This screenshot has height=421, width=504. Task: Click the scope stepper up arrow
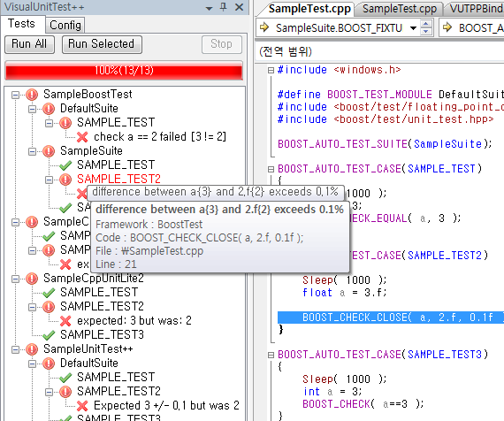(x=426, y=24)
